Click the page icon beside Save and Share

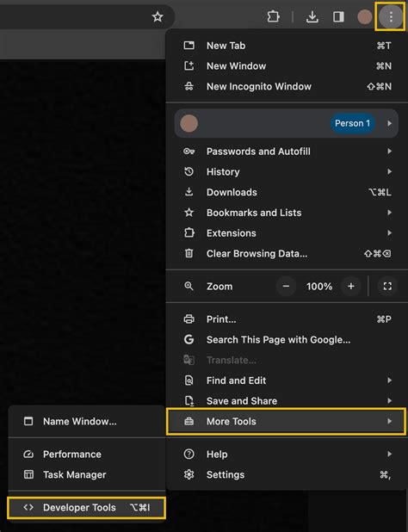click(x=189, y=400)
